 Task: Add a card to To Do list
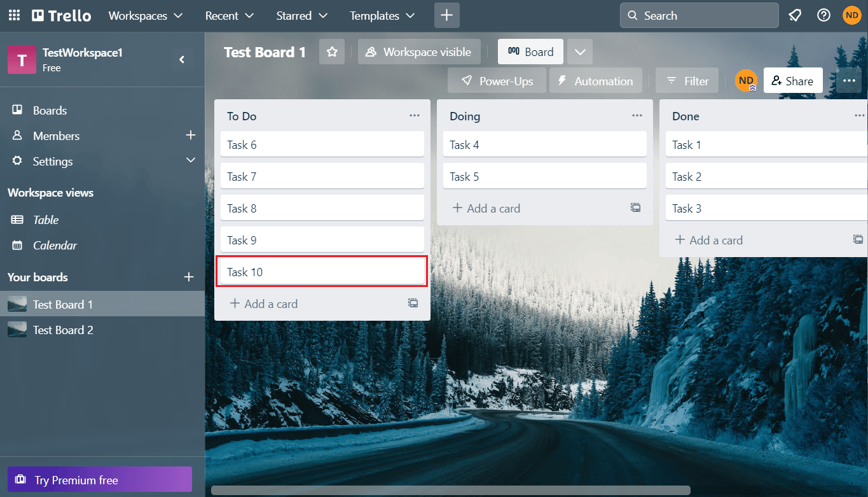(263, 304)
